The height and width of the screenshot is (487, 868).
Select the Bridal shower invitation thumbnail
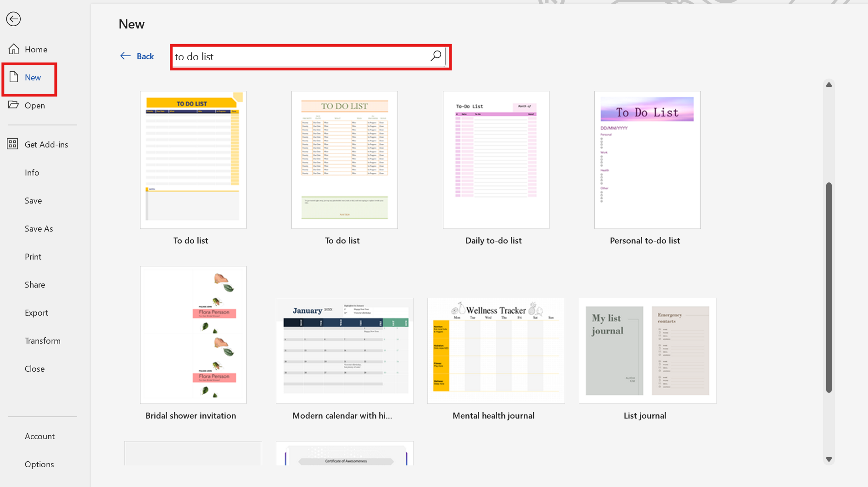tap(193, 334)
